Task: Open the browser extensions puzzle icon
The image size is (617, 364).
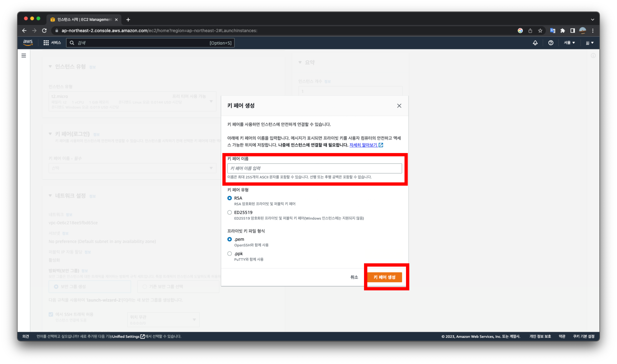Action: [x=563, y=31]
